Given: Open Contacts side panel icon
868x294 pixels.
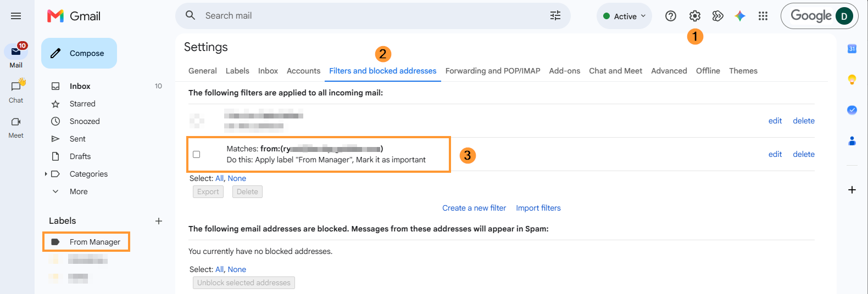Looking at the screenshot, I should 852,141.
